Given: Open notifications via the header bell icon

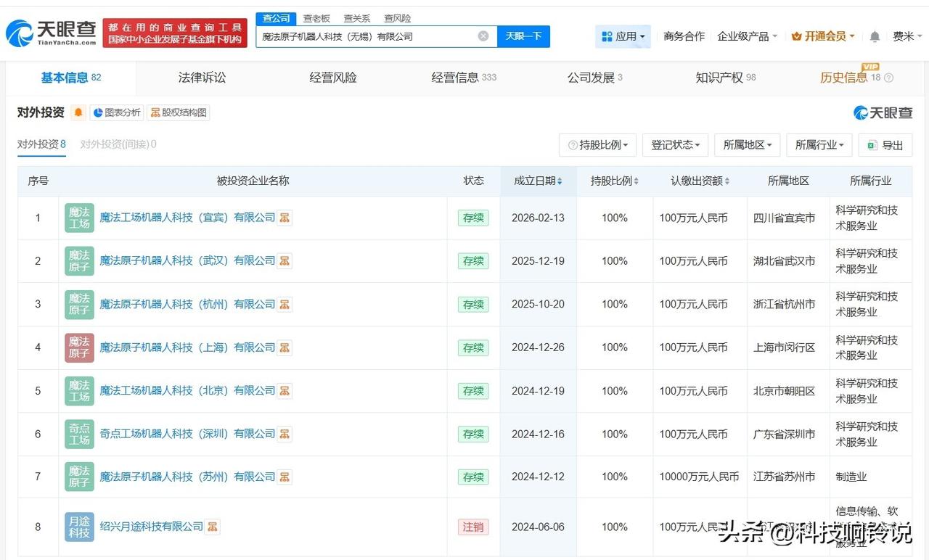Looking at the screenshot, I should pyautogui.click(x=875, y=36).
